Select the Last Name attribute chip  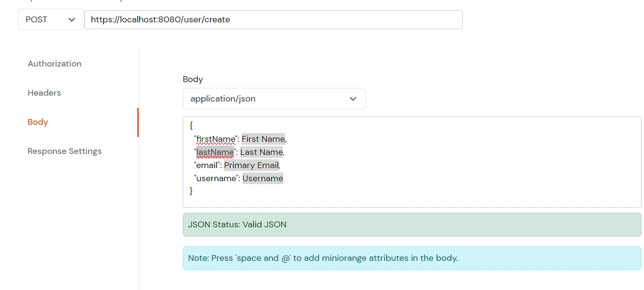(x=260, y=152)
